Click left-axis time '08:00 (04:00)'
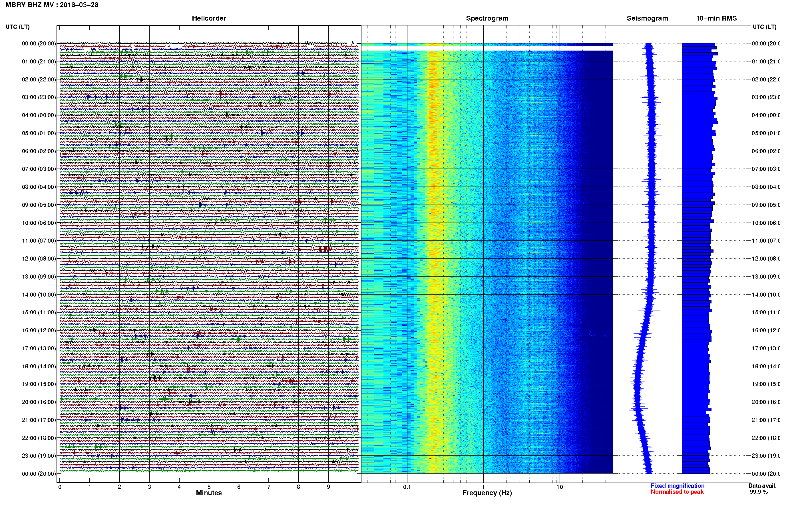 (39, 187)
